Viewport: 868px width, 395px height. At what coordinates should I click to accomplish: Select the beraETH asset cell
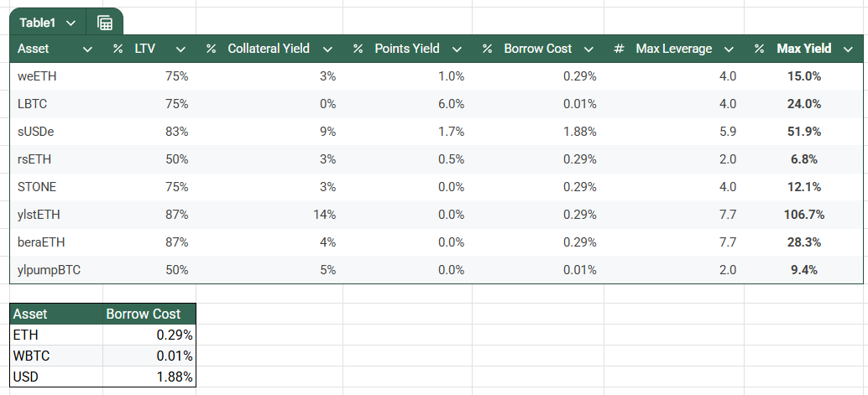(x=41, y=242)
